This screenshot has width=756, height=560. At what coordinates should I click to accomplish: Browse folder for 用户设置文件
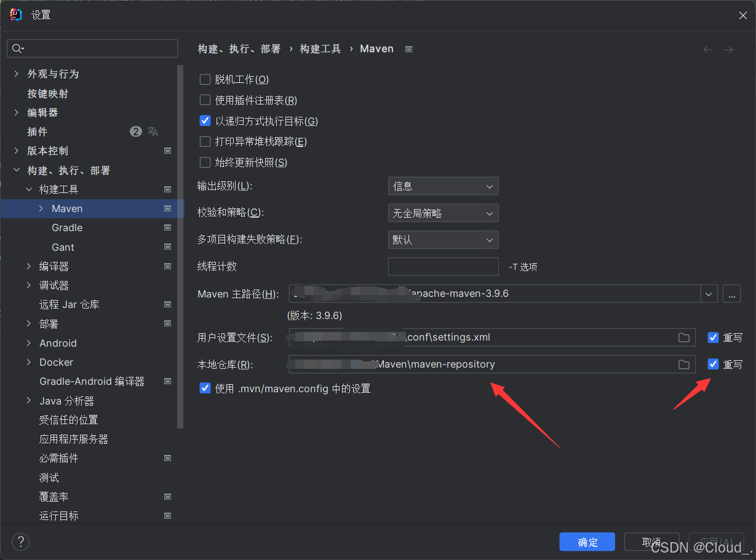click(683, 337)
